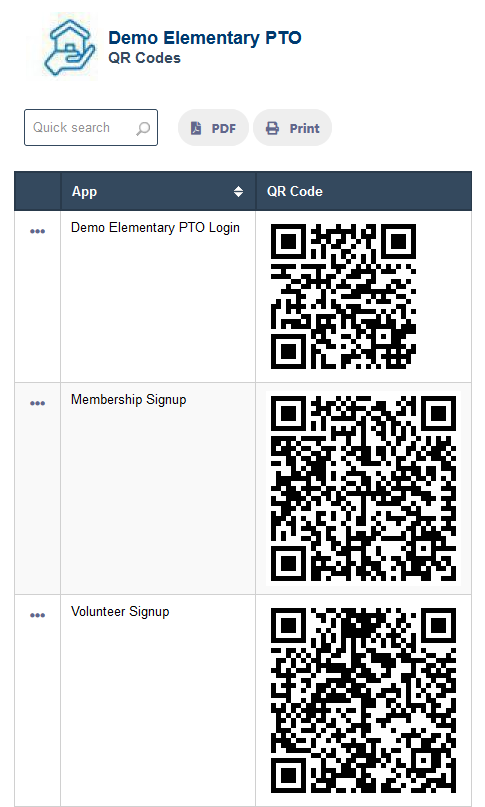Open the three-dot menu for Membership Signup
This screenshot has height=807, width=485.
[x=37, y=403]
